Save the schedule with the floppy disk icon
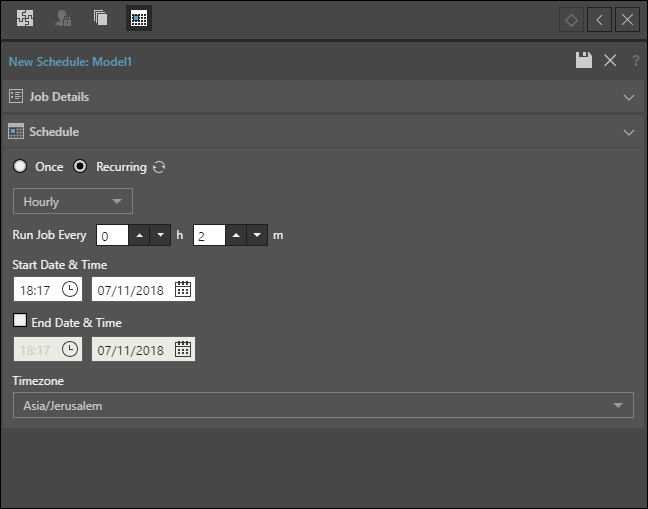Image resolution: width=648 pixels, height=509 pixels. (584, 61)
